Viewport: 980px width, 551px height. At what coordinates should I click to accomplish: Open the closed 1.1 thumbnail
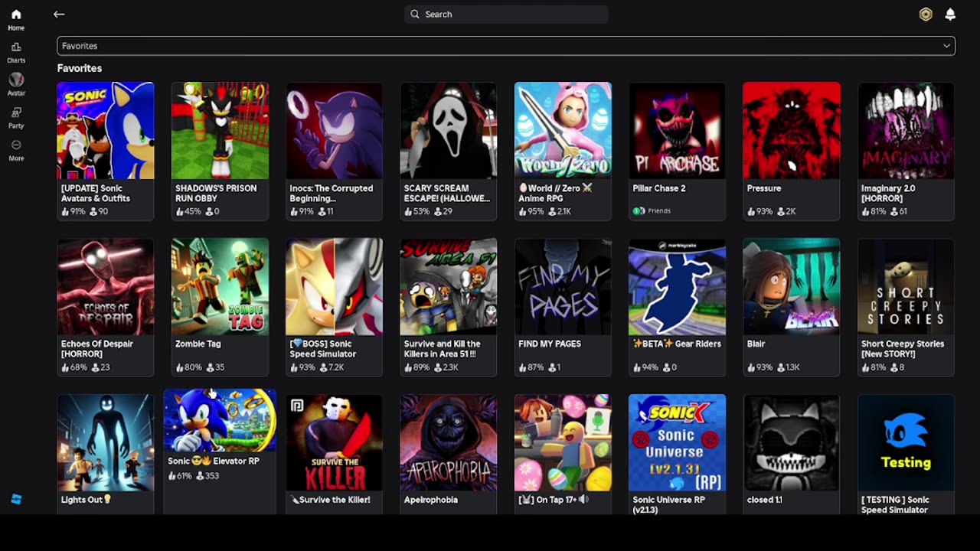tap(792, 442)
